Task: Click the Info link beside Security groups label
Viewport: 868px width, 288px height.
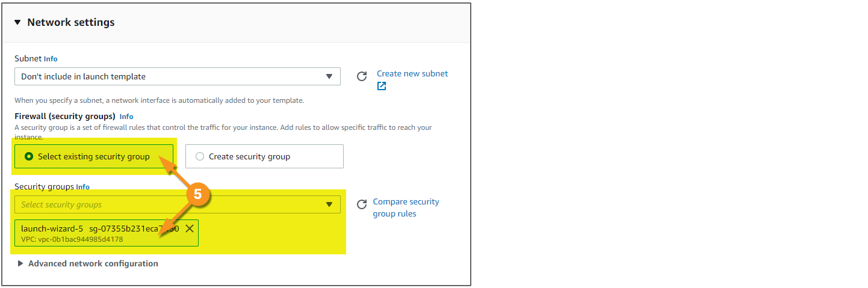Action: pyautogui.click(x=82, y=187)
